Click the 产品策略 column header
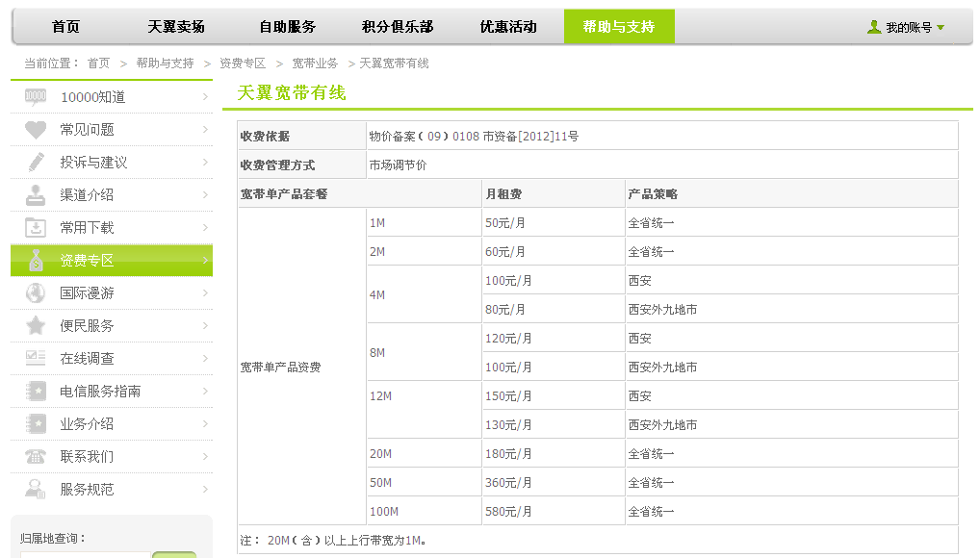The image size is (980, 558). [x=653, y=193]
